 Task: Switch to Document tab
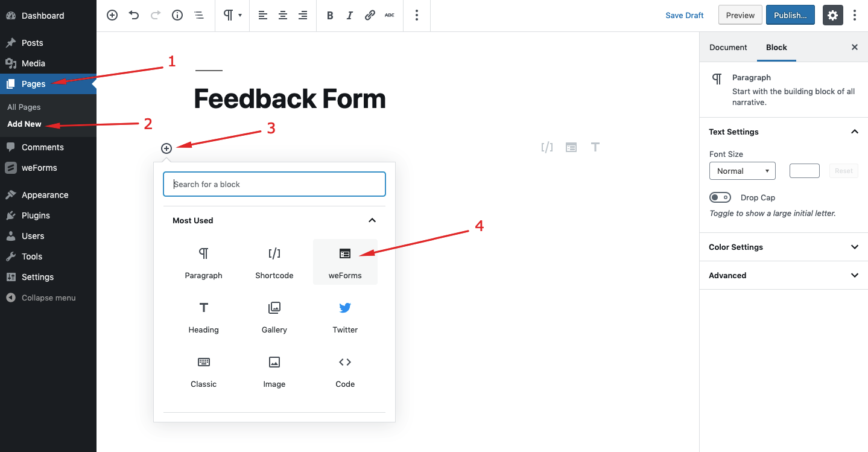728,47
